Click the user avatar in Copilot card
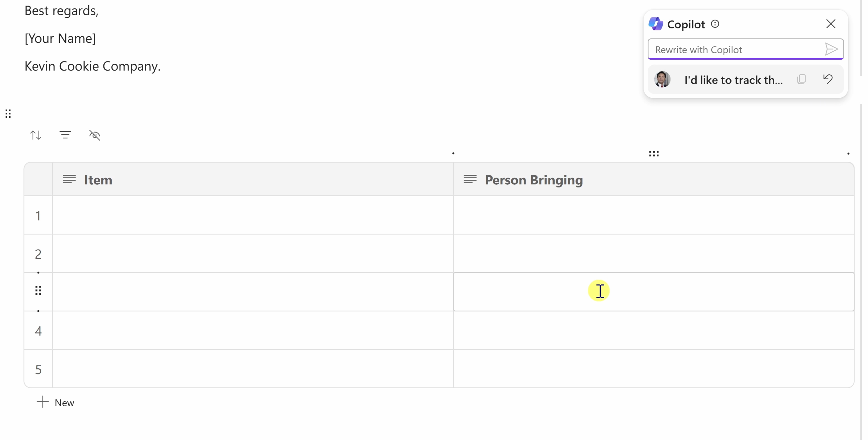This screenshot has width=868, height=440. pyautogui.click(x=662, y=79)
